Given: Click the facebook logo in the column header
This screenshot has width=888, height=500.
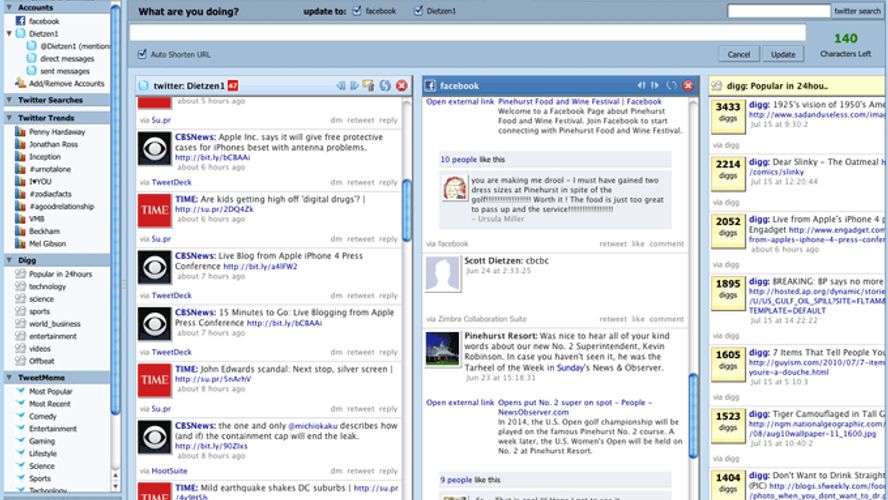Looking at the screenshot, I should coord(430,86).
